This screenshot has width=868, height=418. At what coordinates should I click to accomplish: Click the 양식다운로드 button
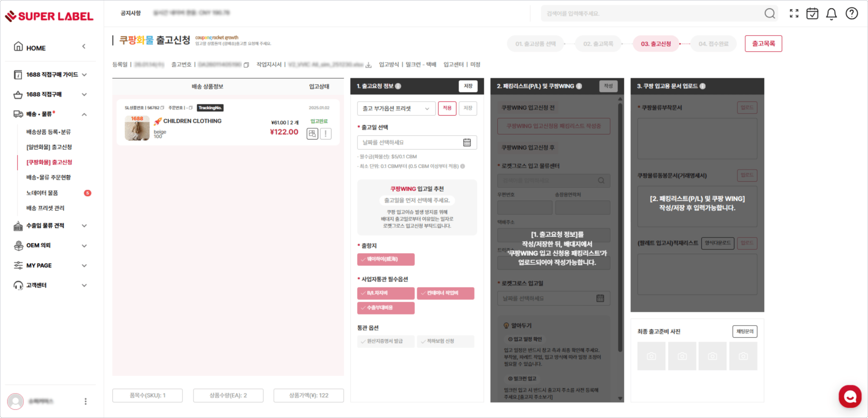(x=717, y=243)
